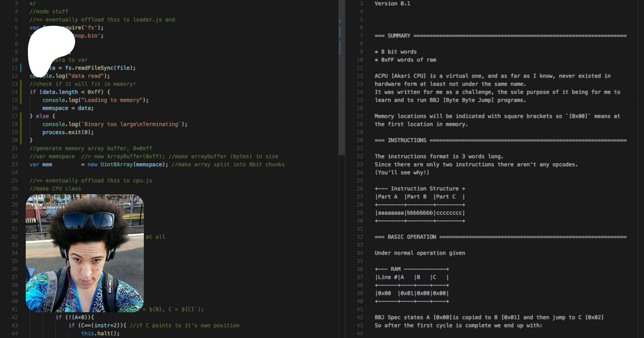Click the this.halt() statement
This screenshot has height=338, width=644.
100,333
